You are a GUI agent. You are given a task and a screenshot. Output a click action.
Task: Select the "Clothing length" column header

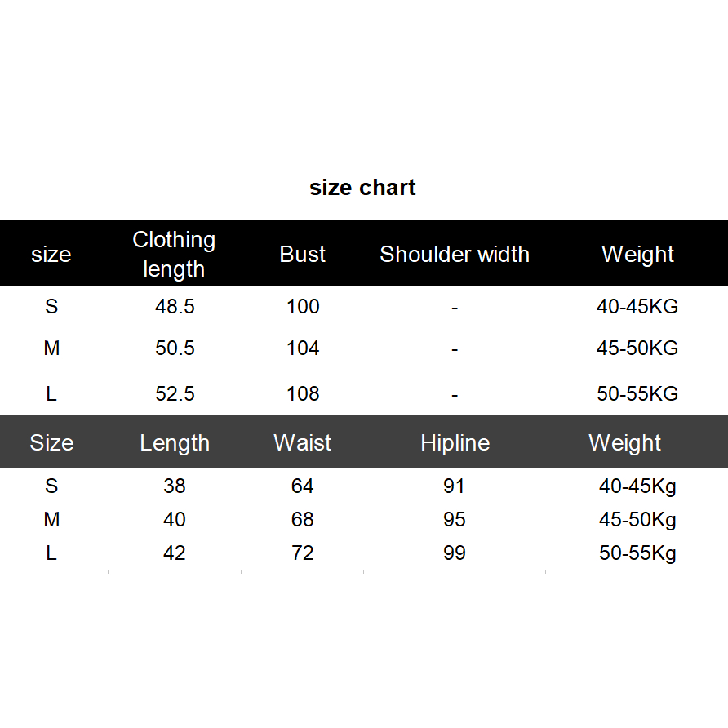[174, 254]
